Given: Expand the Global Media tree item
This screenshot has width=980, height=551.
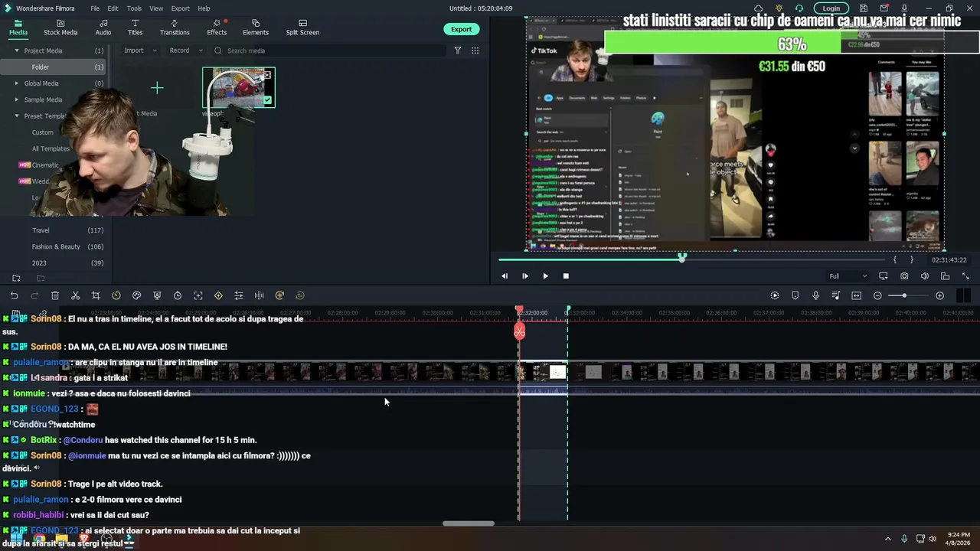Looking at the screenshot, I should coord(17,83).
